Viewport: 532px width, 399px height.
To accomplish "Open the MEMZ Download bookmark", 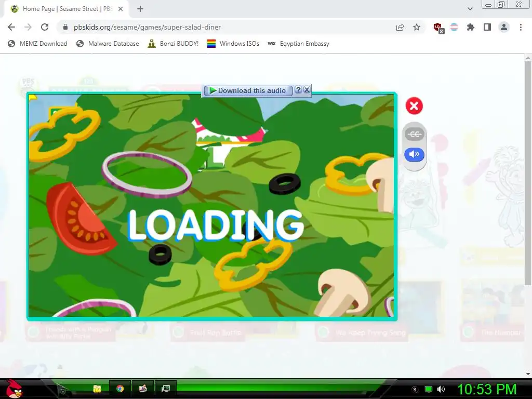I will (x=37, y=44).
